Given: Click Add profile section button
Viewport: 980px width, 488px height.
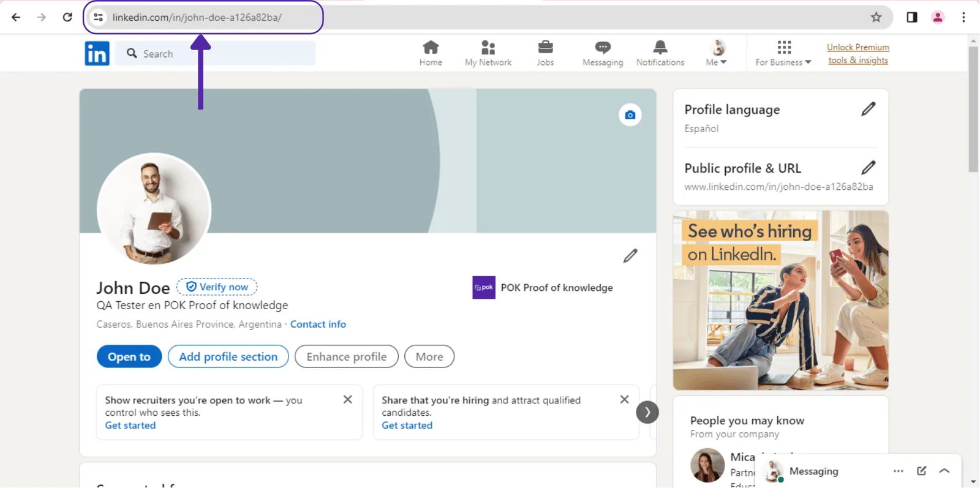Looking at the screenshot, I should [x=228, y=356].
